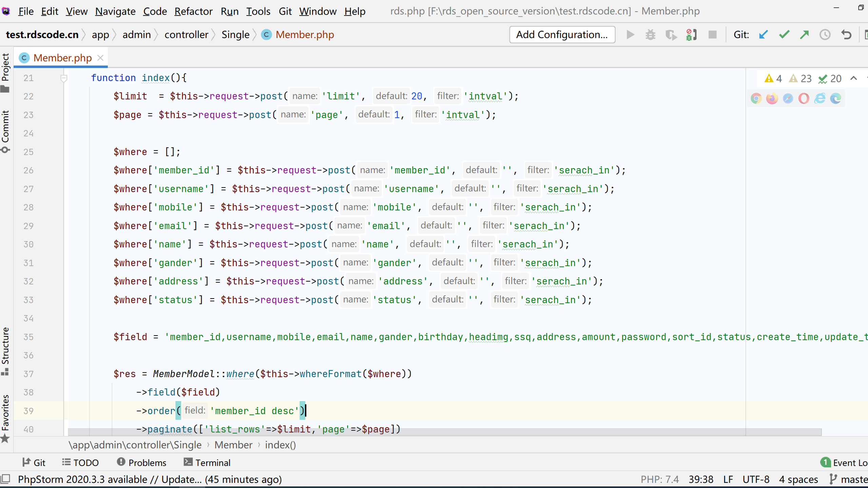Open the Structure tool window
This screenshot has width=868, height=488.
point(5,351)
